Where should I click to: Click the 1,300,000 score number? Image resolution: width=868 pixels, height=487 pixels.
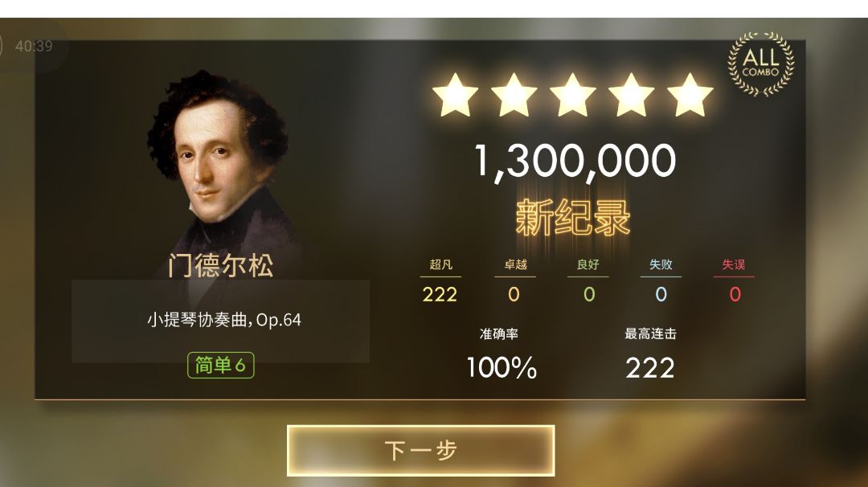point(575,162)
